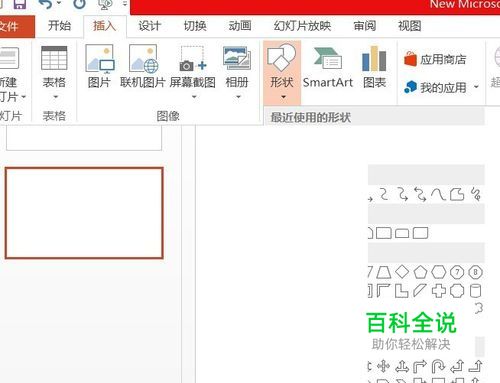Choose the diamond shape
This screenshot has height=383, width=500.
point(402,272)
